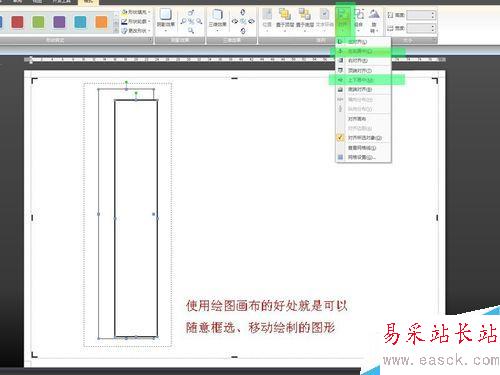This screenshot has width=500, height=375.
Task: Toggle 3-D effect on or off
Action: (243, 22)
